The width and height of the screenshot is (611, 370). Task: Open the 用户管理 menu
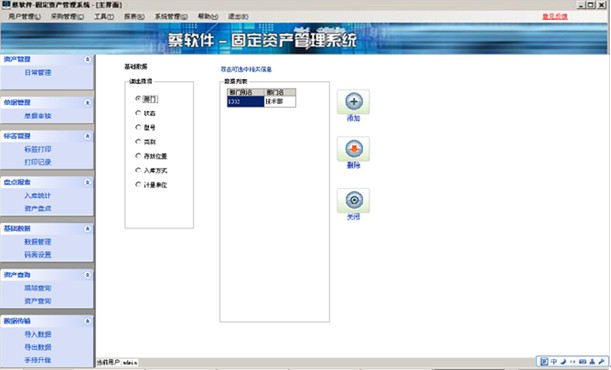[x=24, y=16]
